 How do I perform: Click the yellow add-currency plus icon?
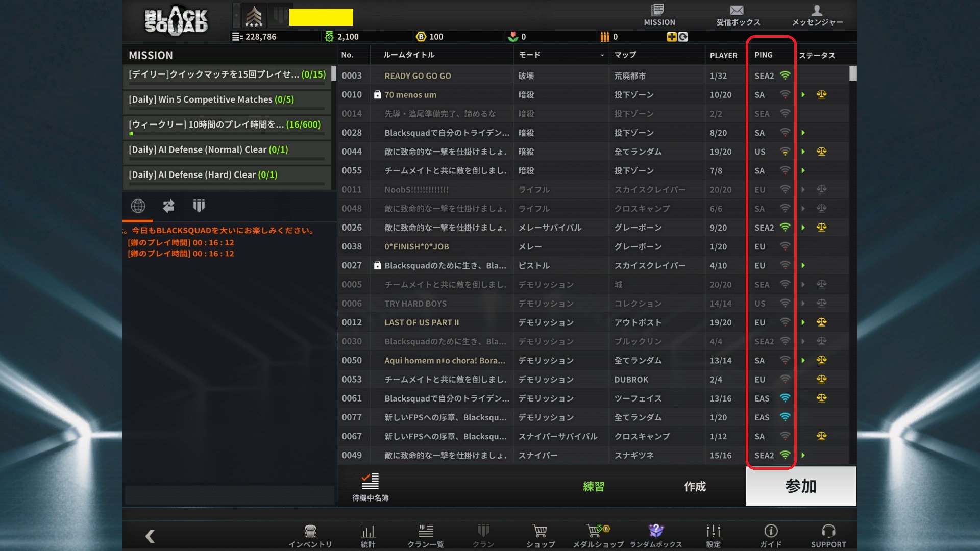pyautogui.click(x=672, y=37)
